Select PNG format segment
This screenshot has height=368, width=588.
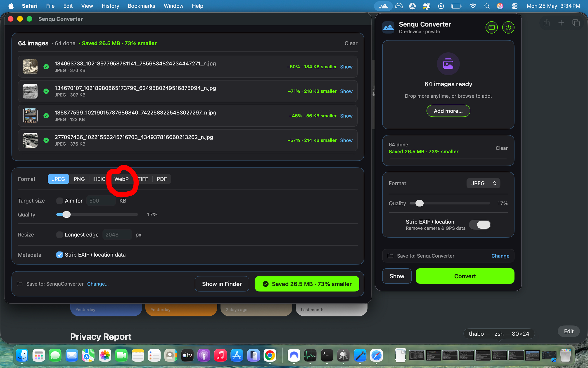(79, 179)
